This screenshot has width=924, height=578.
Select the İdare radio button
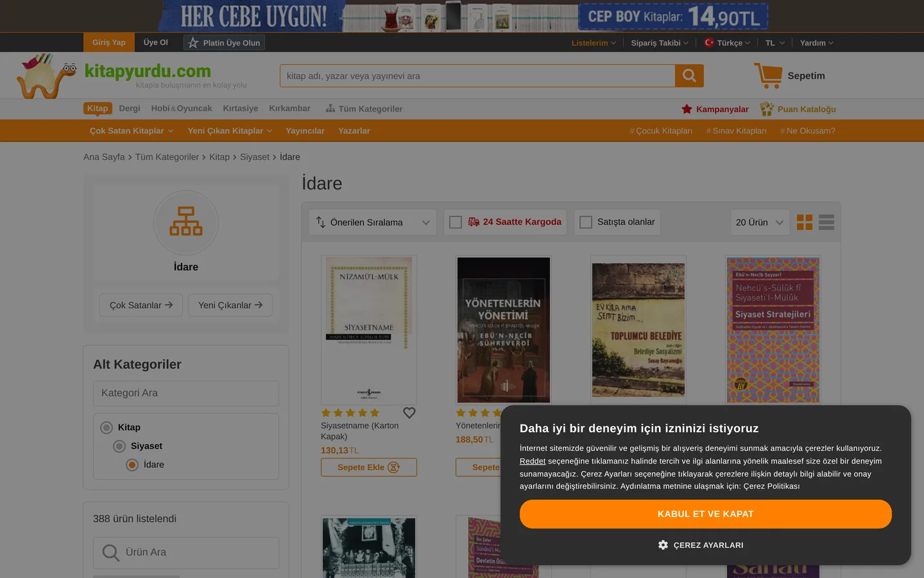point(132,465)
